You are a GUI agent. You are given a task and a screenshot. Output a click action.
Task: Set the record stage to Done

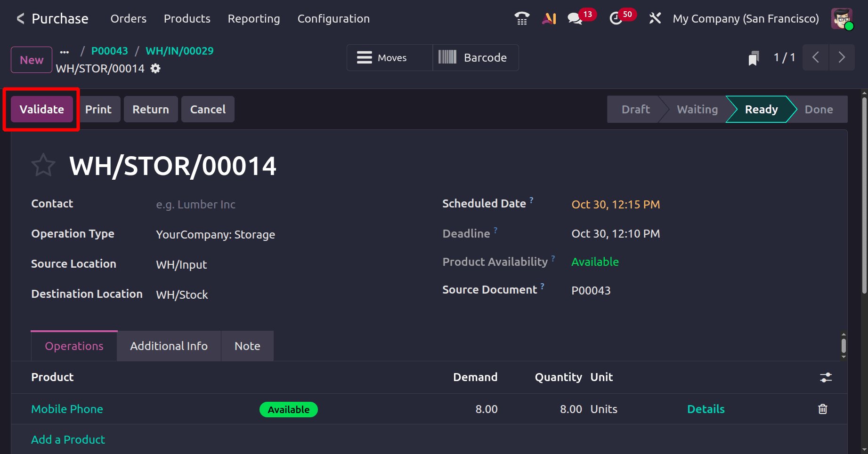[819, 109]
